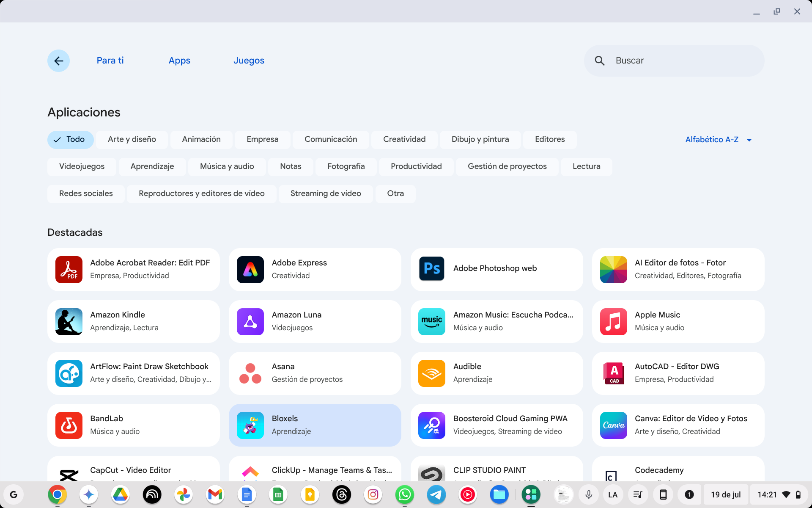Select the Editores filter chip
Screen dimensions: 812x508
pyautogui.click(x=550, y=140)
